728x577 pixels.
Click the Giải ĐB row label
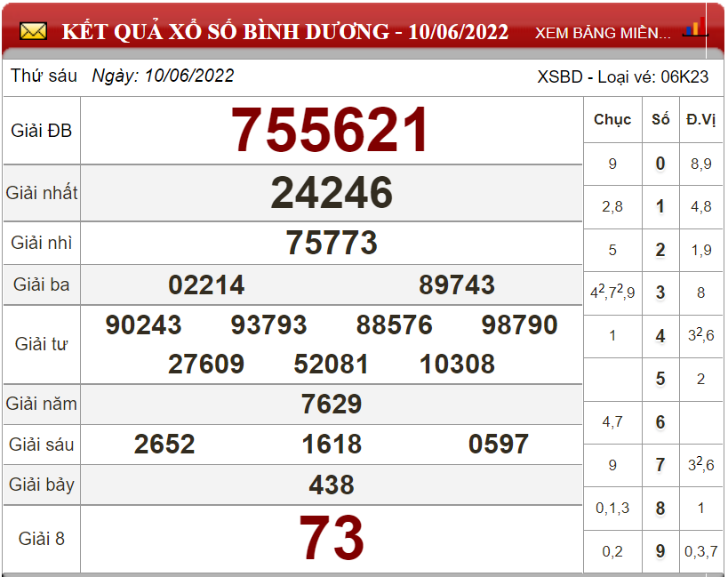[x=41, y=131]
